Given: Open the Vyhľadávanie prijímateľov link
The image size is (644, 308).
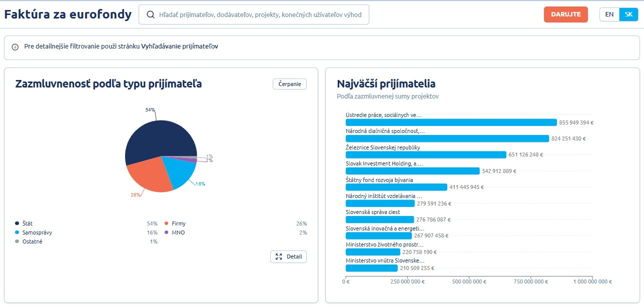Looking at the screenshot, I should click(180, 46).
